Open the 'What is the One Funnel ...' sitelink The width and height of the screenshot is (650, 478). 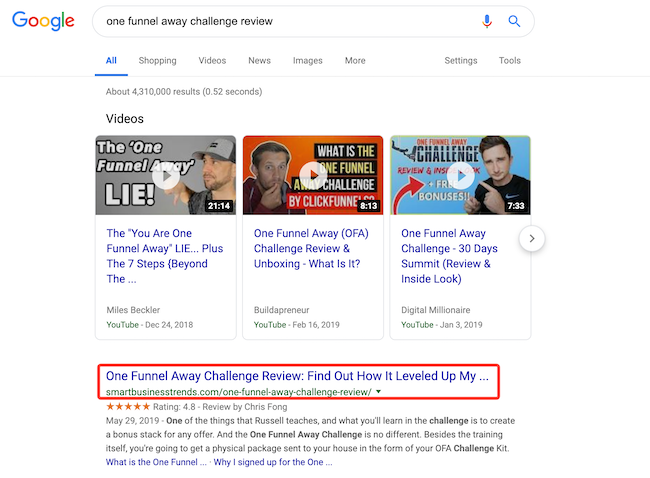[156, 462]
